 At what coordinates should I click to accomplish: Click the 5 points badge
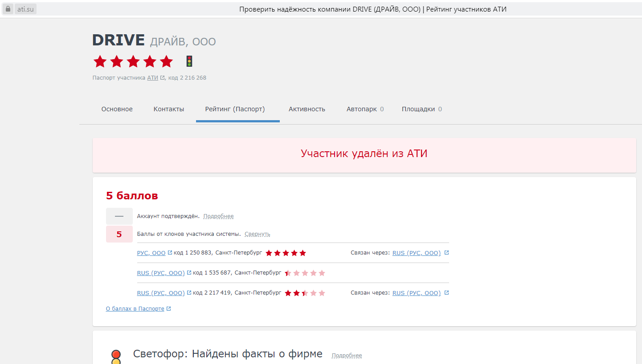119,234
